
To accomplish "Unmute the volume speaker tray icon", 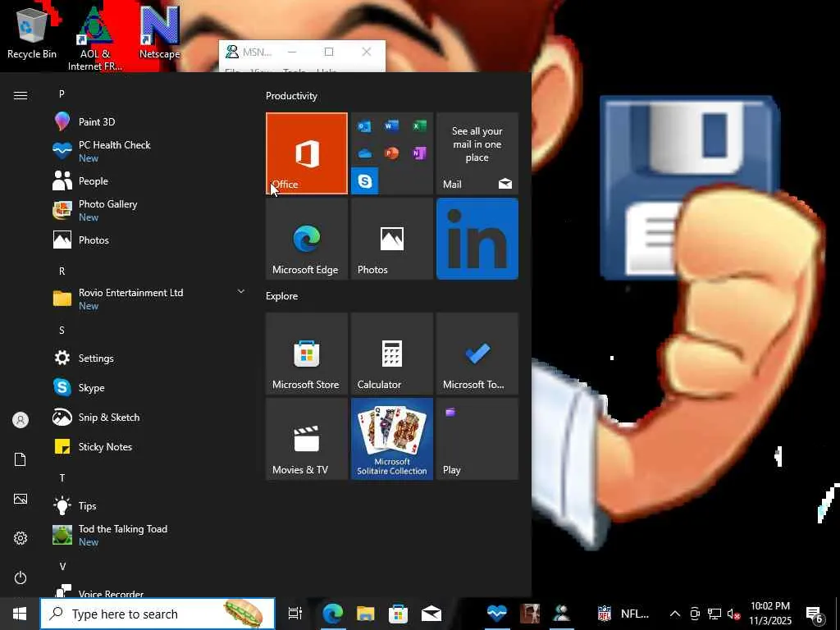I will [734, 614].
